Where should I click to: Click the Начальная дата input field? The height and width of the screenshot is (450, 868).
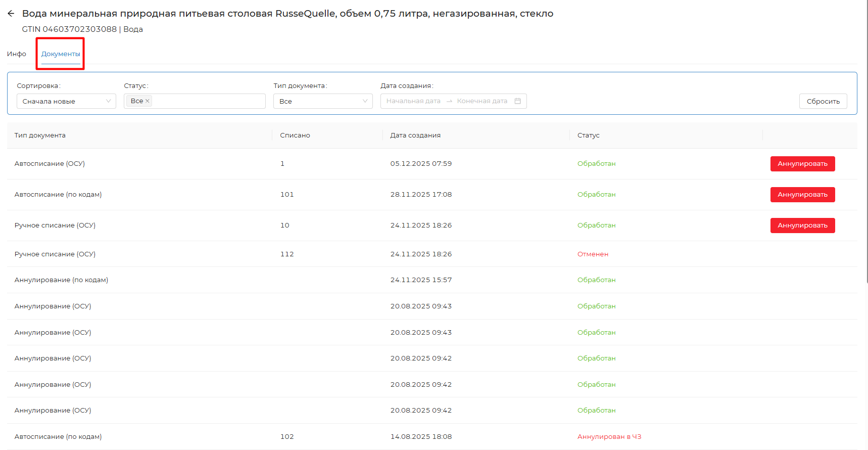coord(413,101)
